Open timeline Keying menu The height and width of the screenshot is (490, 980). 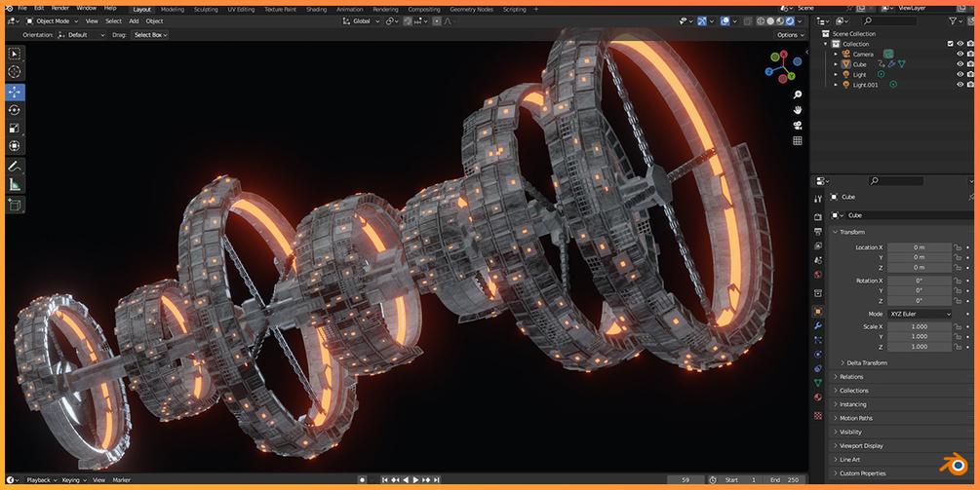(x=74, y=480)
